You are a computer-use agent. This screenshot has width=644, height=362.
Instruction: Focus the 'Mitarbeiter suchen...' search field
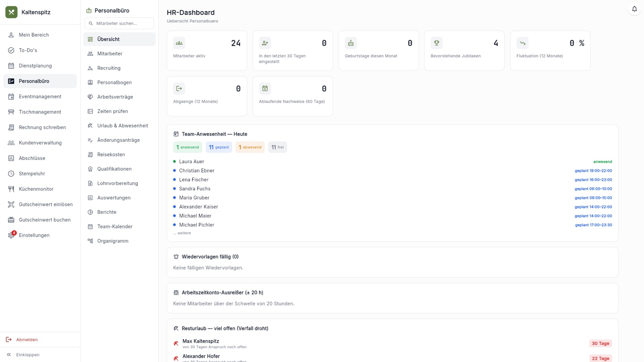coord(119,23)
